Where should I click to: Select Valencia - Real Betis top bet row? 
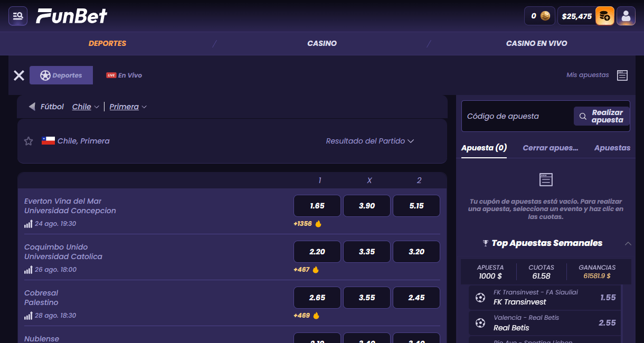click(545, 322)
